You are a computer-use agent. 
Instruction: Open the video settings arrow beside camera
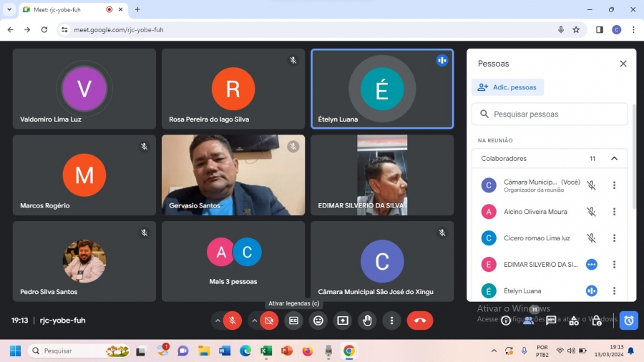[255, 321]
